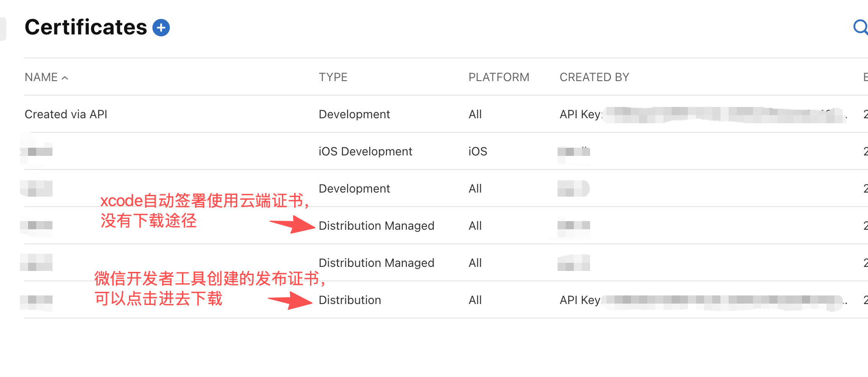
Task: Click the CREATED BY column header
Action: (x=595, y=77)
